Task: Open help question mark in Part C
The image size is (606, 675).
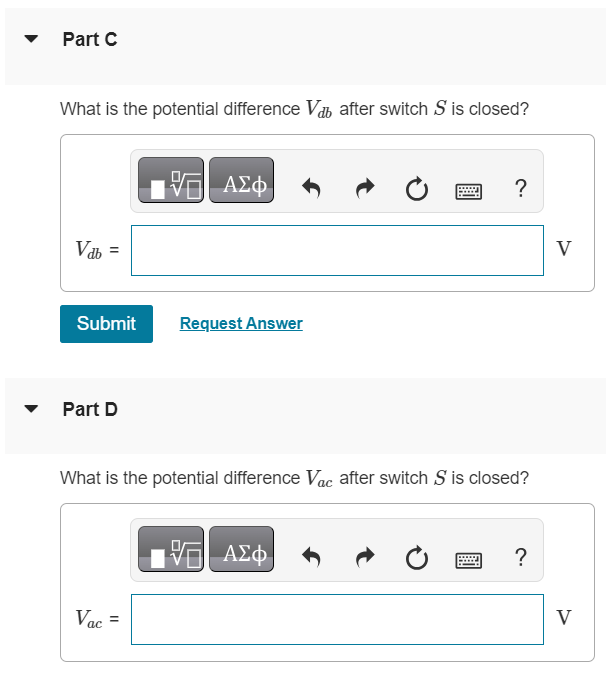Action: (521, 188)
